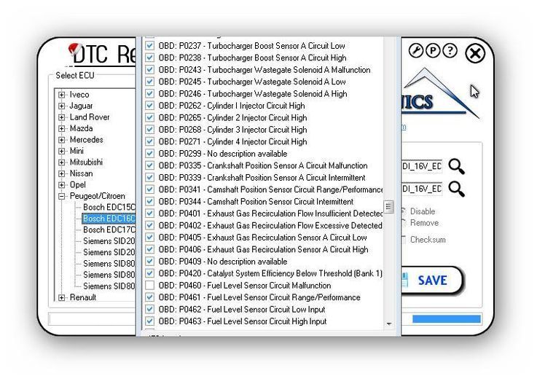Image resolution: width=537 pixels, height=392 pixels.
Task: Select P0406 EGR Sensor A Circuit High
Action: point(263,250)
